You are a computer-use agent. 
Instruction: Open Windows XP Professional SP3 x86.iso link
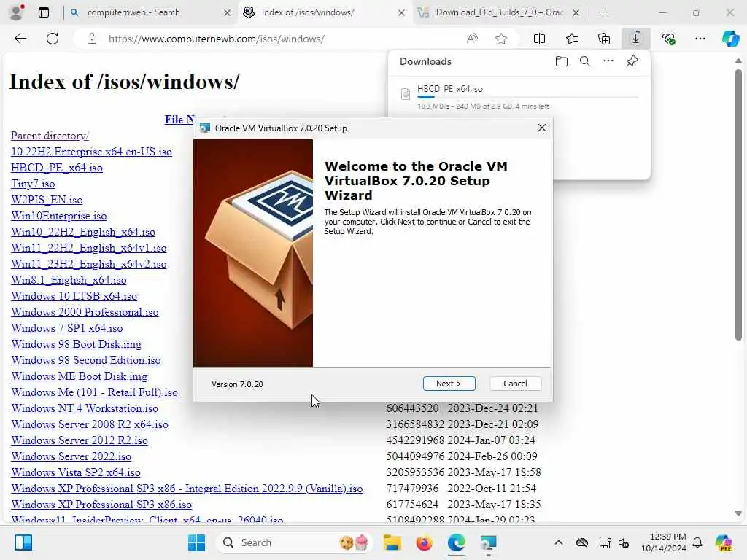101,505
